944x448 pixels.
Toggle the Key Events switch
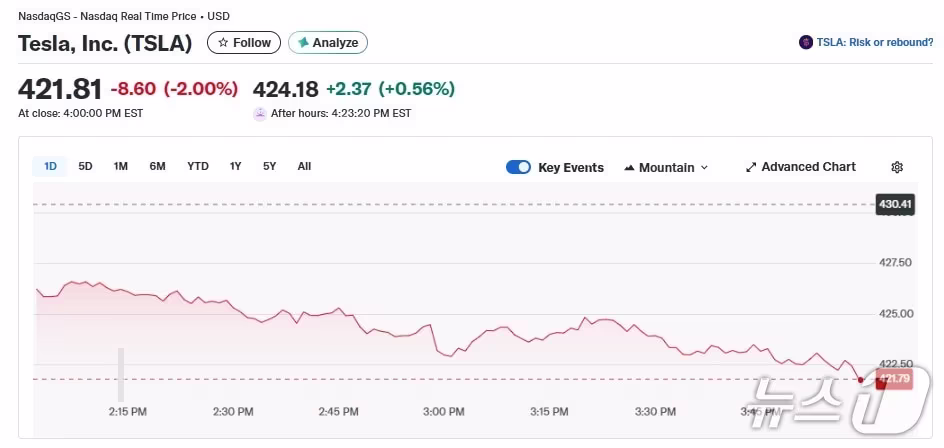tap(518, 167)
